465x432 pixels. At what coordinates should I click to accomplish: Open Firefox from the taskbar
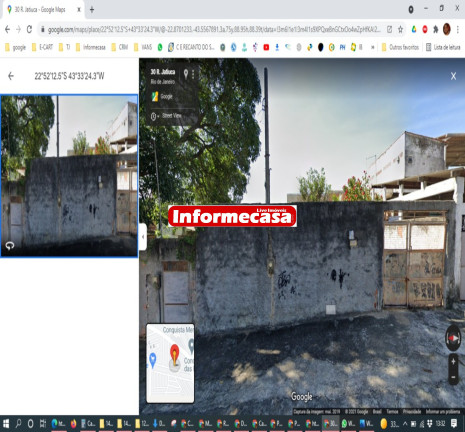pos(73,424)
